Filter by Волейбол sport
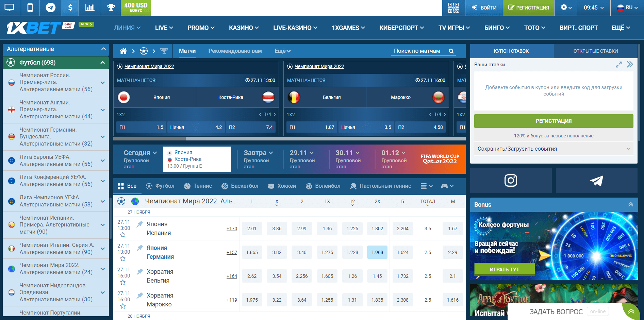Screen dimensions: 644x320 point(323,186)
